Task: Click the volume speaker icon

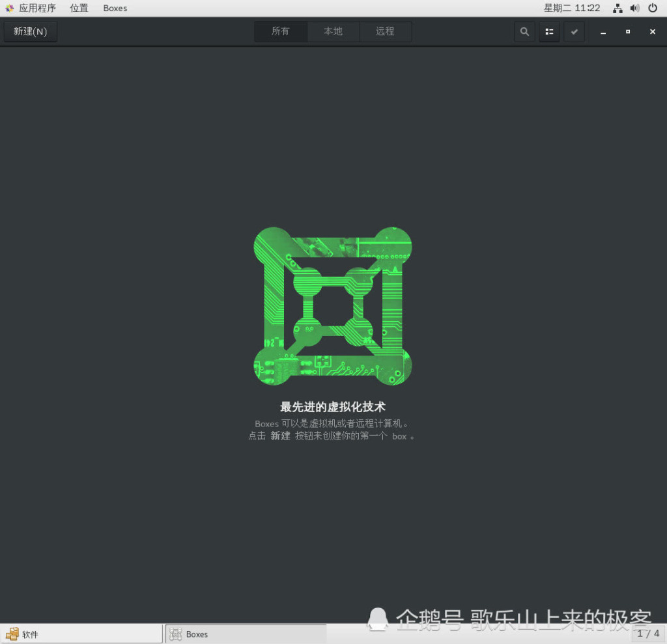Action: [635, 8]
